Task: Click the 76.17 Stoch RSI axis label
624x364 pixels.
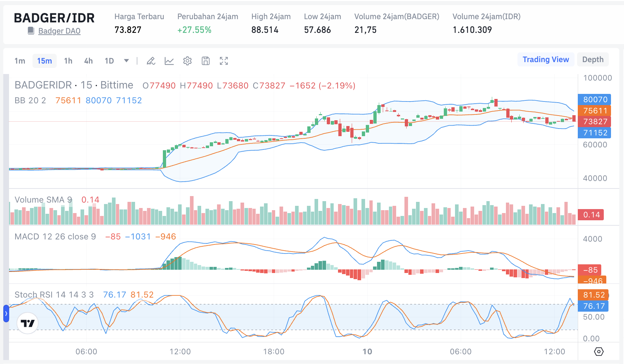Action: point(594,306)
